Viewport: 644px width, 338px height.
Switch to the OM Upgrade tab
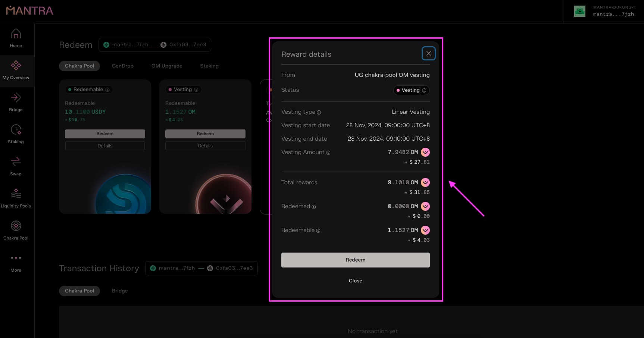pos(167,66)
